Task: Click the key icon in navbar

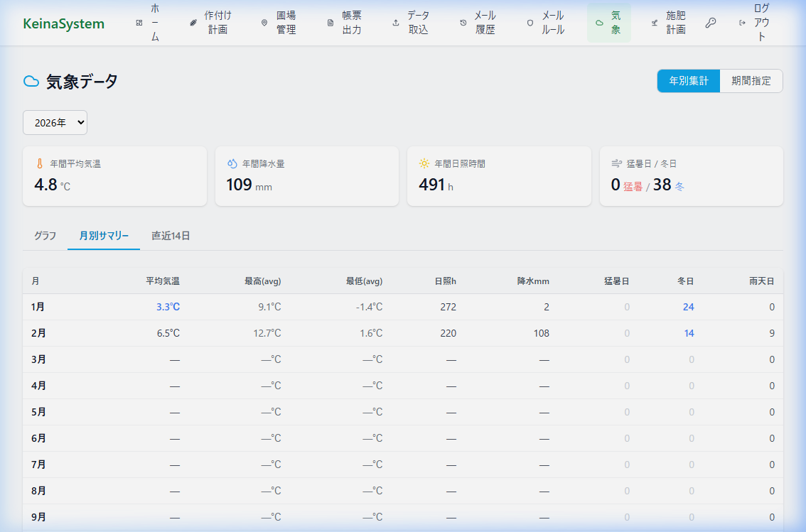Action: pos(711,23)
